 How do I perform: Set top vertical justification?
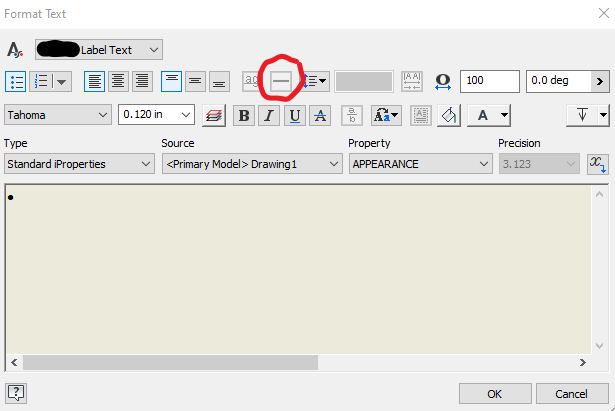171,82
